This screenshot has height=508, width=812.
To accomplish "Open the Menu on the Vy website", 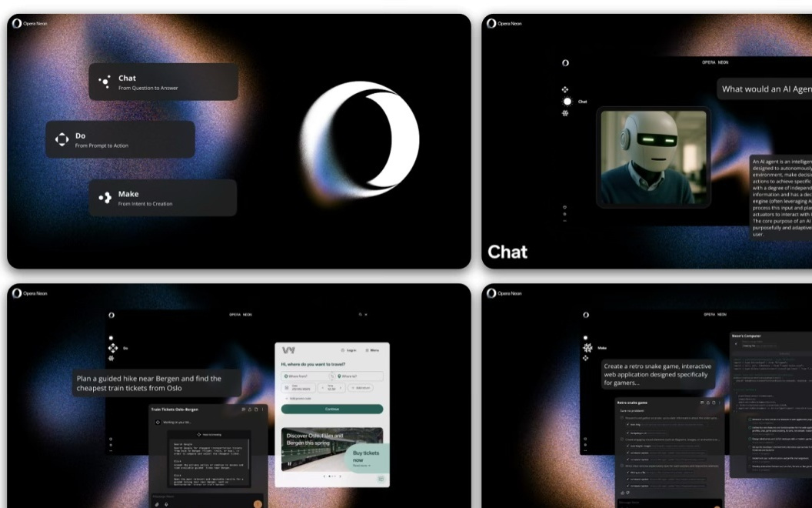I will [372, 350].
